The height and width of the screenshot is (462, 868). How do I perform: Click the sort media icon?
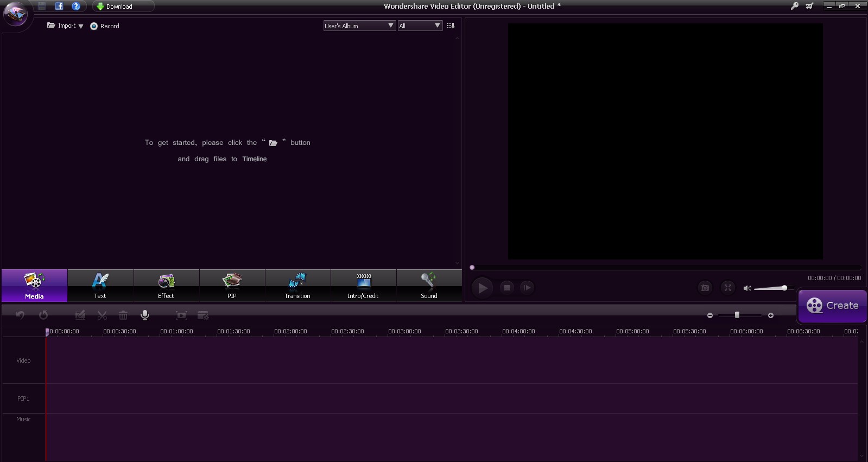point(451,26)
